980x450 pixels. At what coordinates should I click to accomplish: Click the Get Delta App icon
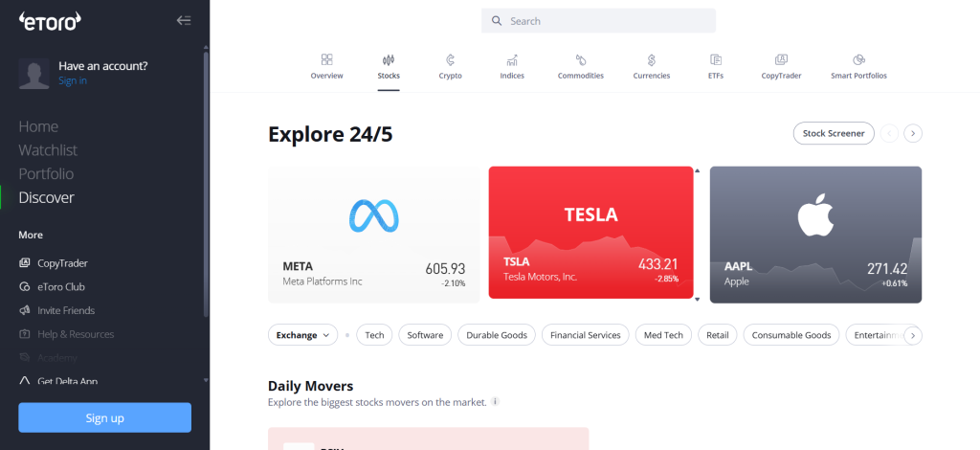tap(24, 381)
